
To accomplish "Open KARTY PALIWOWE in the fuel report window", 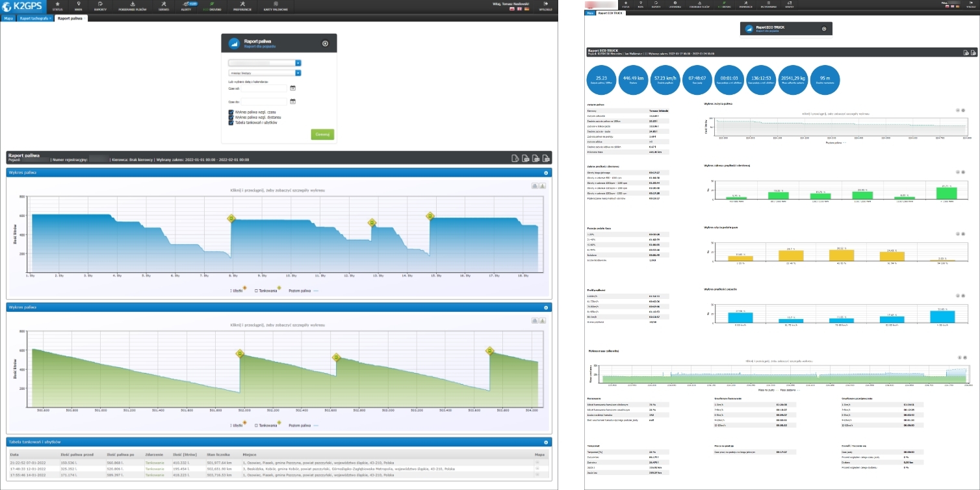I will coord(276,6).
